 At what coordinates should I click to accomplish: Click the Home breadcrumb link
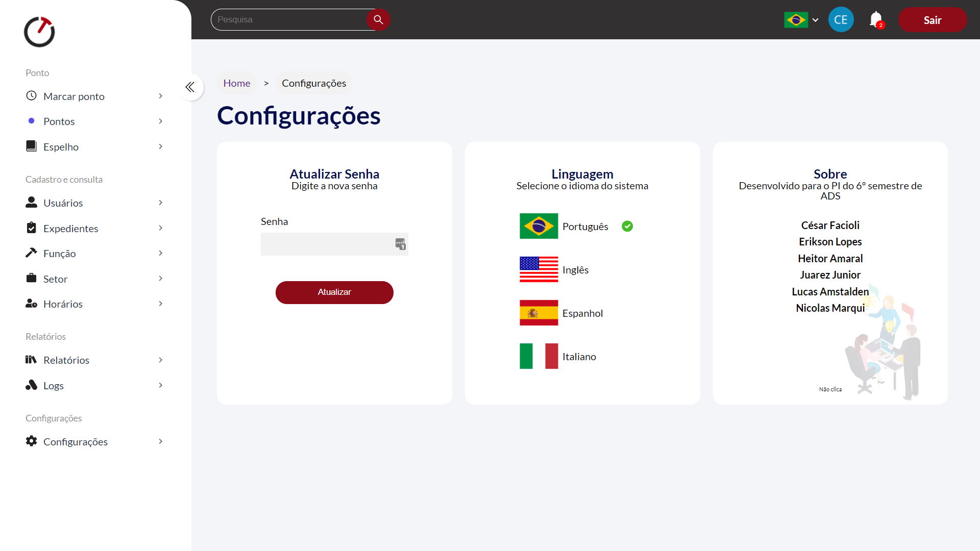pyautogui.click(x=236, y=83)
